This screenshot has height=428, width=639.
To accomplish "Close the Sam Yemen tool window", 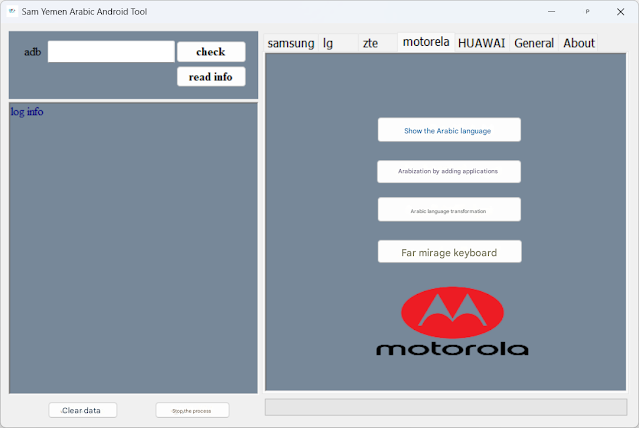I will point(620,12).
